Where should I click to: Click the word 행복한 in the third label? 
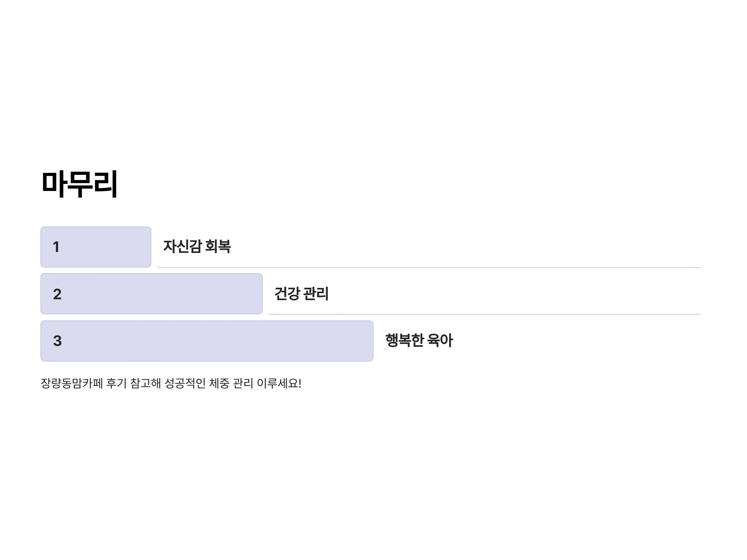(x=405, y=340)
